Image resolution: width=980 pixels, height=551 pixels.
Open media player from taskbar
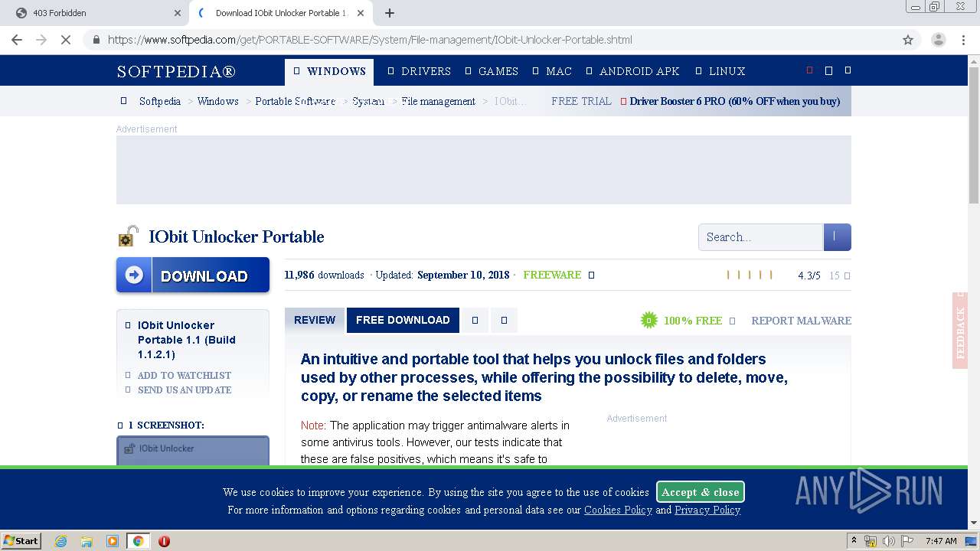click(x=113, y=541)
